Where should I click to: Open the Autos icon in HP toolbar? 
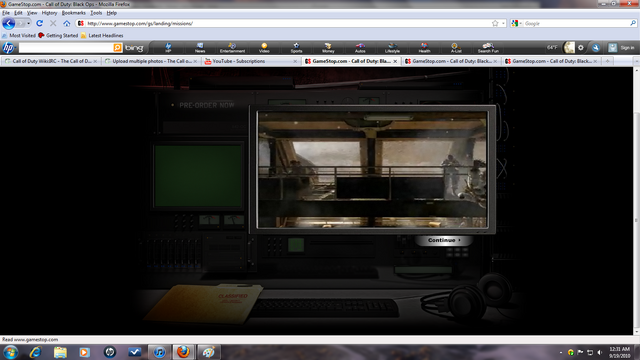pyautogui.click(x=360, y=48)
